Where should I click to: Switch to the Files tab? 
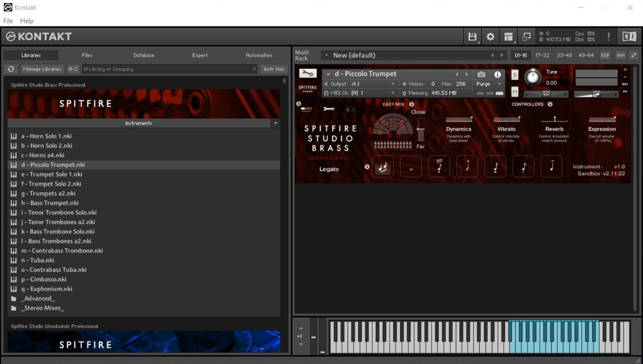click(87, 55)
